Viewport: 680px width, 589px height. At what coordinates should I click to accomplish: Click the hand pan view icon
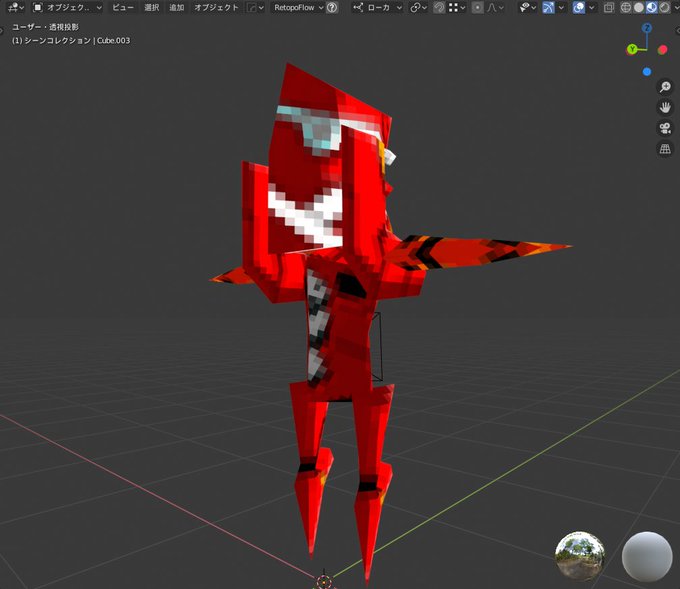(x=665, y=107)
